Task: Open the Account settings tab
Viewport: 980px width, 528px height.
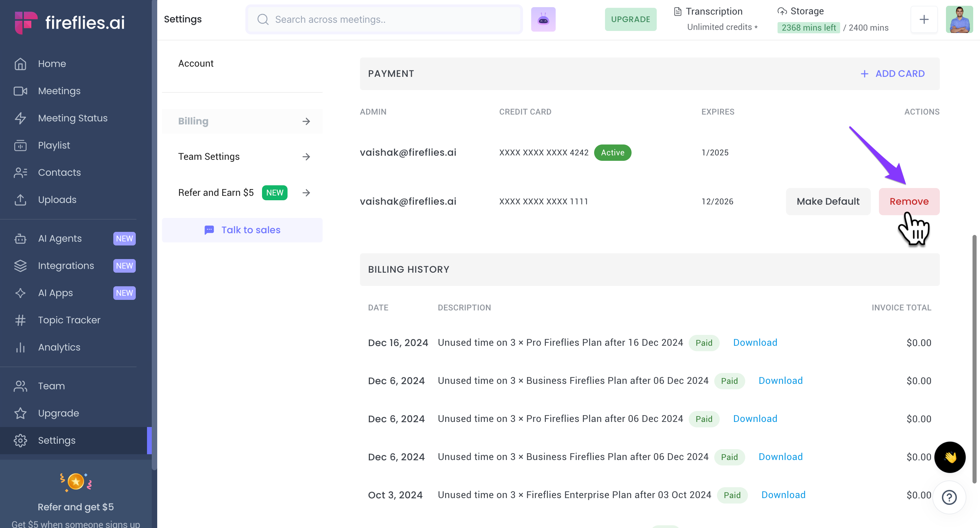Action: click(196, 64)
